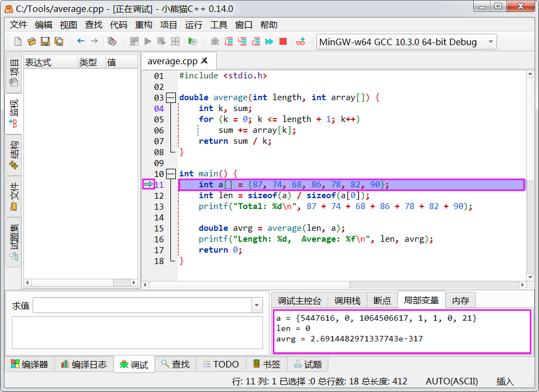Open the 窗口 menu

(244, 24)
